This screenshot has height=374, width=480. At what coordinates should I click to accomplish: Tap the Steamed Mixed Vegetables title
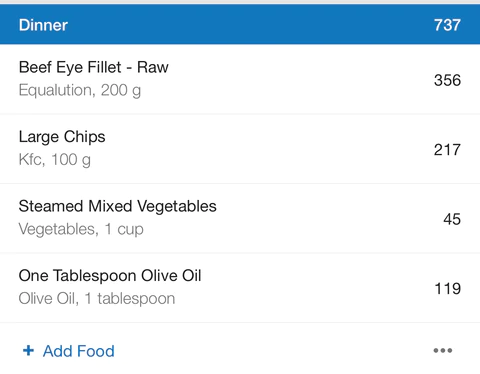(118, 206)
